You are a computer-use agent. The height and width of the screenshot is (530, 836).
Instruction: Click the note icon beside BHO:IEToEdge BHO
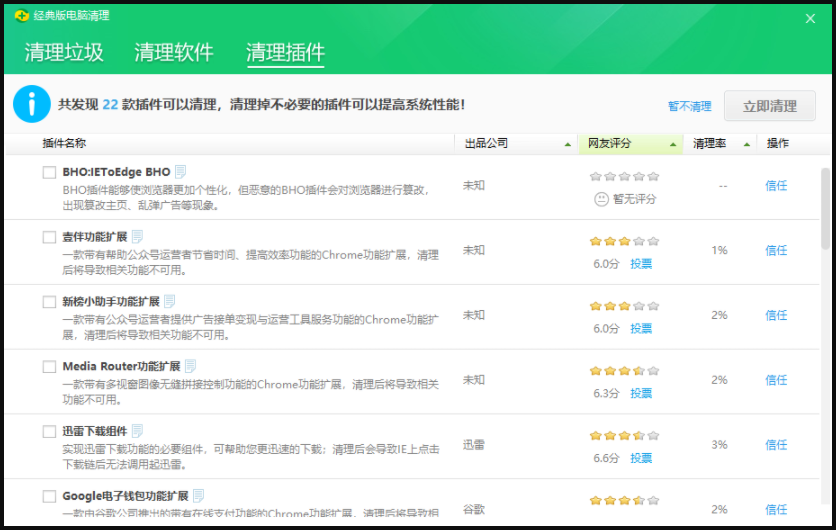181,171
